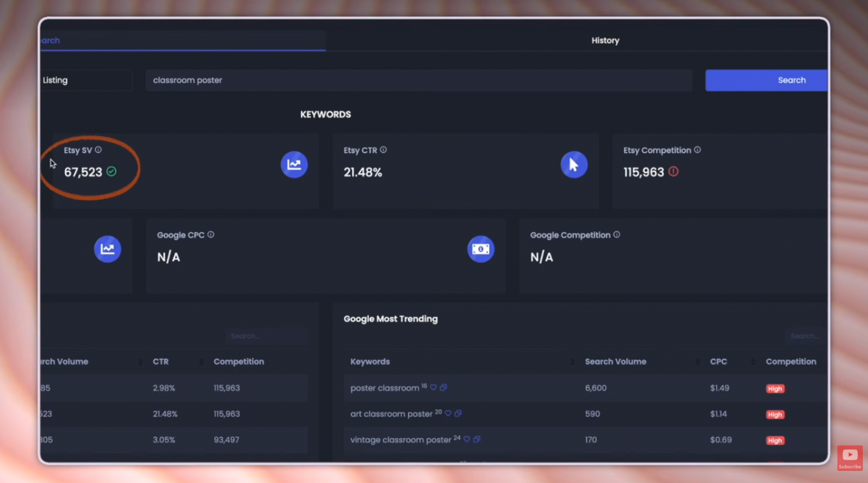Click the red warning icon beside 115,963

(673, 171)
